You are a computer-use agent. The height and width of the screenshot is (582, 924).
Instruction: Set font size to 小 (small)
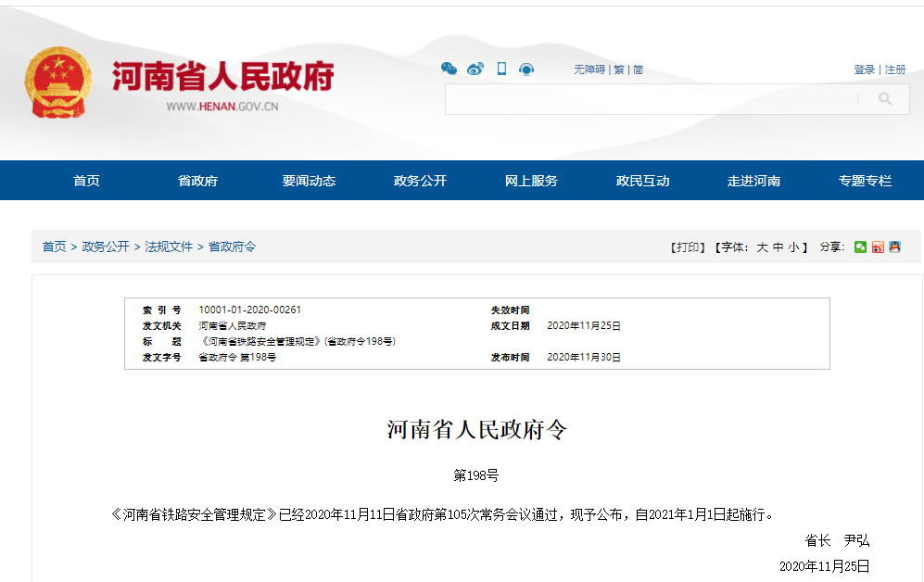(793, 247)
